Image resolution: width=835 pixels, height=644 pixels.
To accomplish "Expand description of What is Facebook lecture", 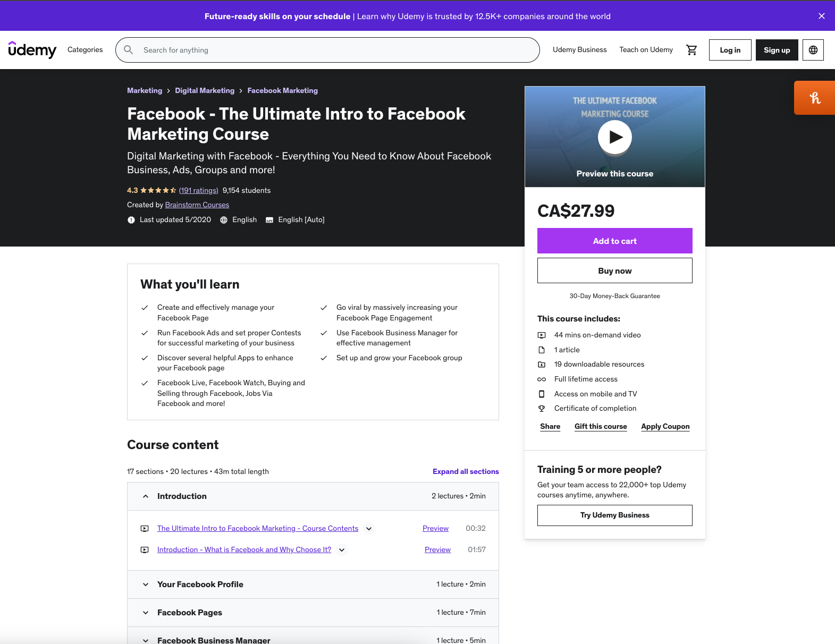I will click(x=342, y=550).
